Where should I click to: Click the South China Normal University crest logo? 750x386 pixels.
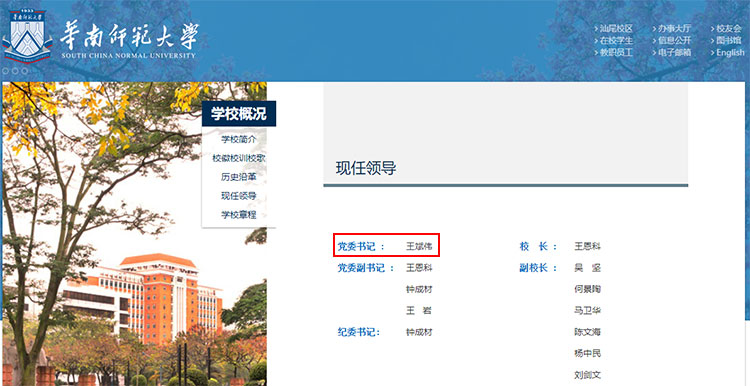point(27,36)
